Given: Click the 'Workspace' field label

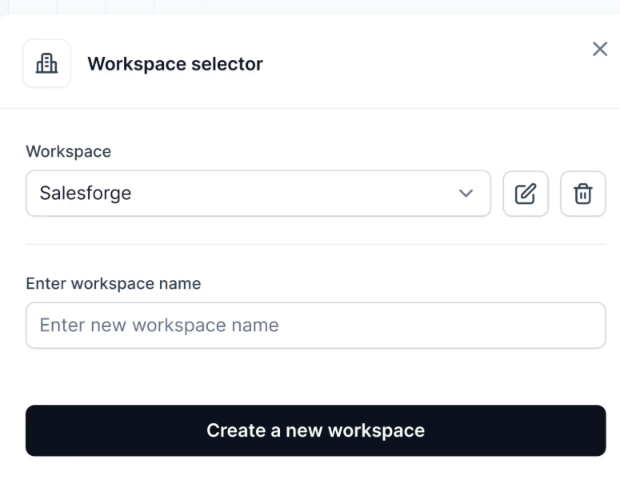Looking at the screenshot, I should click(68, 151).
